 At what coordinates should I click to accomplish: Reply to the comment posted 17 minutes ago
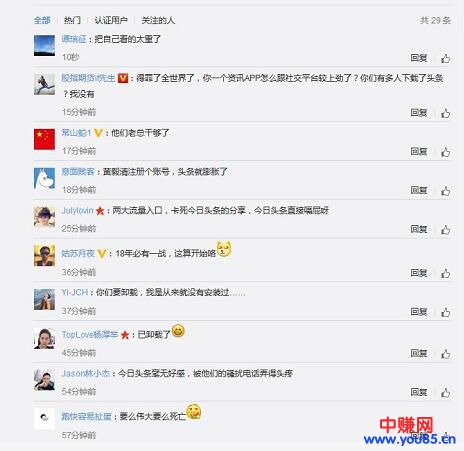coord(419,151)
